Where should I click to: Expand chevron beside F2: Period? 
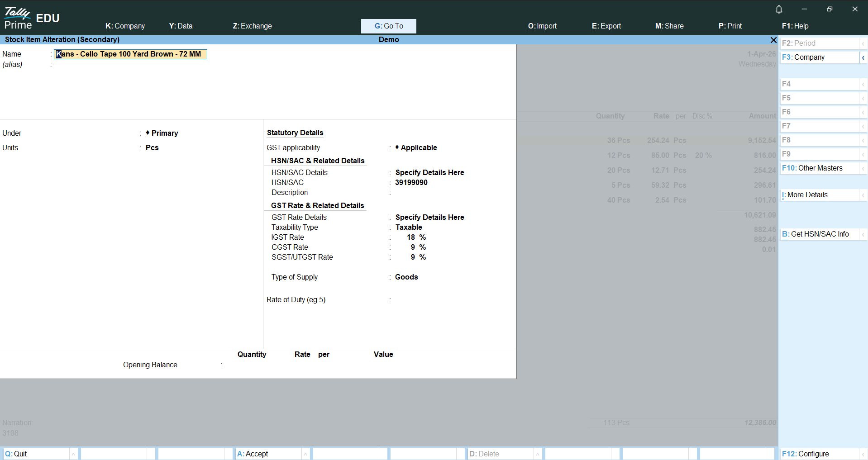point(863,43)
